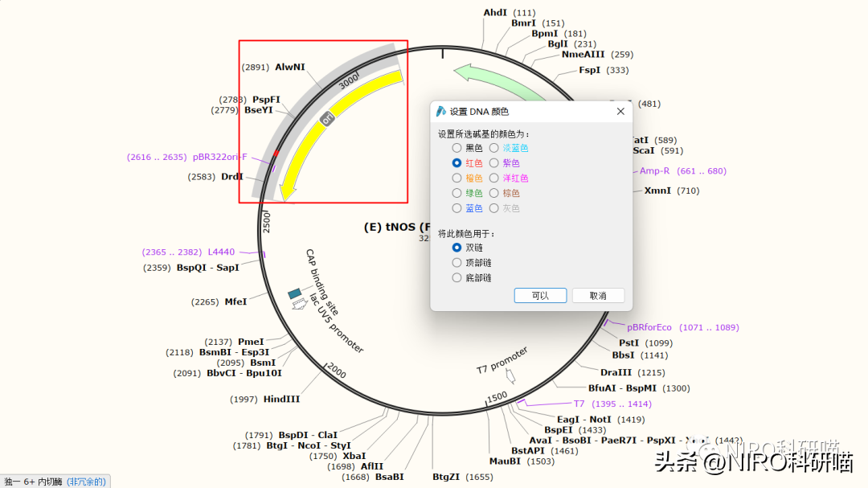Select the L4440 primer label
The height and width of the screenshot is (488, 868).
pos(221,252)
